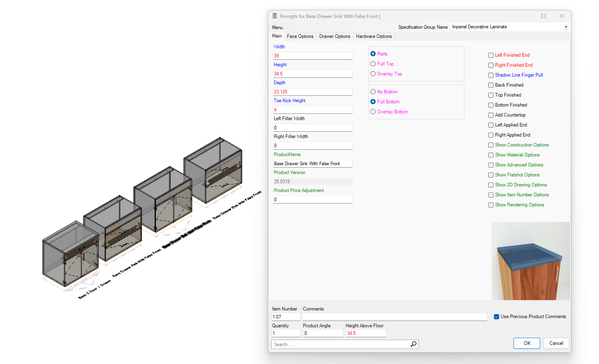The width and height of the screenshot is (599, 364).
Task: Open the Drawer Options tab
Action: click(334, 36)
